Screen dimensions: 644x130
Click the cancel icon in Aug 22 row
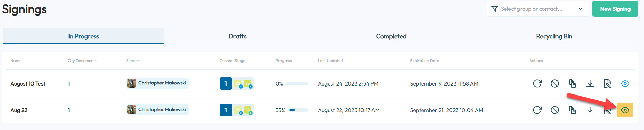pyautogui.click(x=555, y=110)
